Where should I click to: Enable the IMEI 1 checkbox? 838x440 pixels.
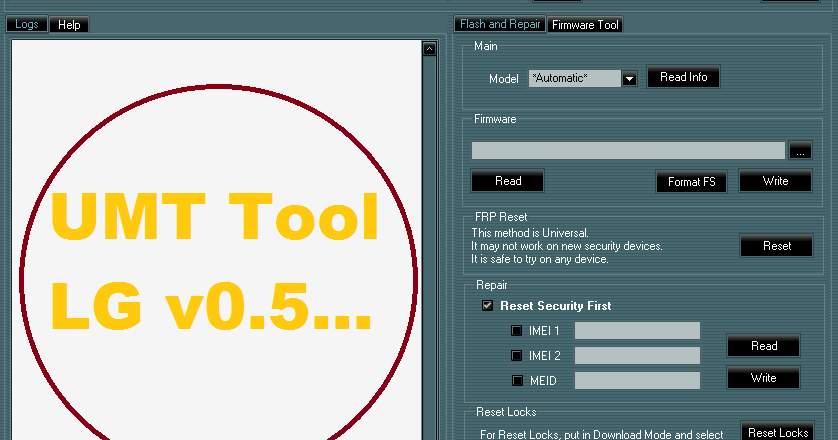516,331
